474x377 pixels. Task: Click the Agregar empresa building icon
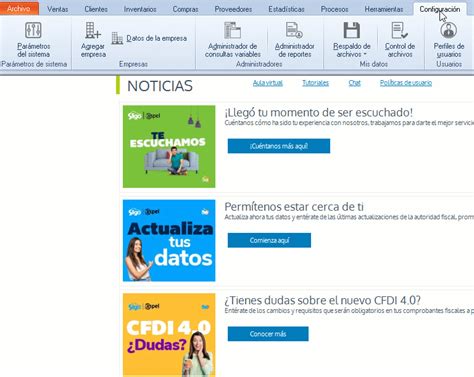point(93,30)
